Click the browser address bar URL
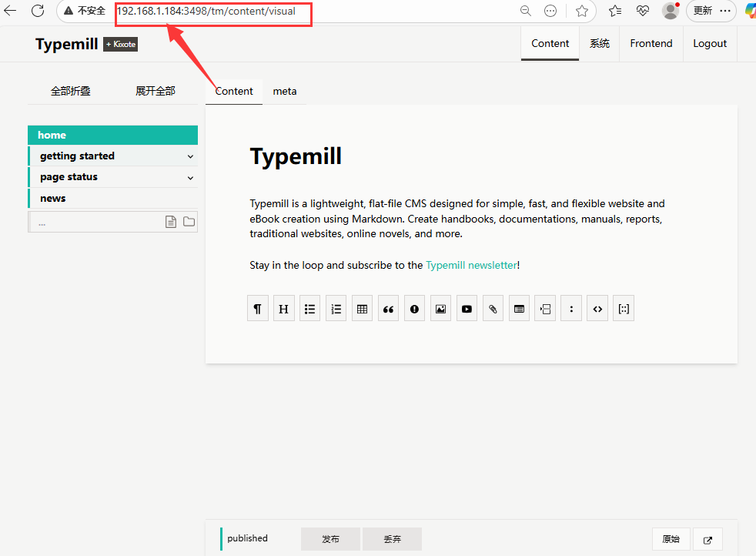Screen dimensions: 756x556 tap(206, 11)
